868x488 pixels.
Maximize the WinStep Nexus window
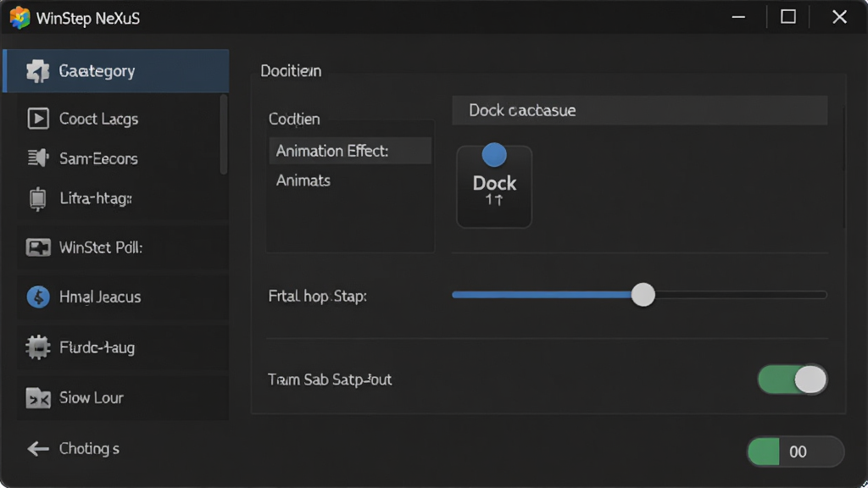(x=788, y=17)
